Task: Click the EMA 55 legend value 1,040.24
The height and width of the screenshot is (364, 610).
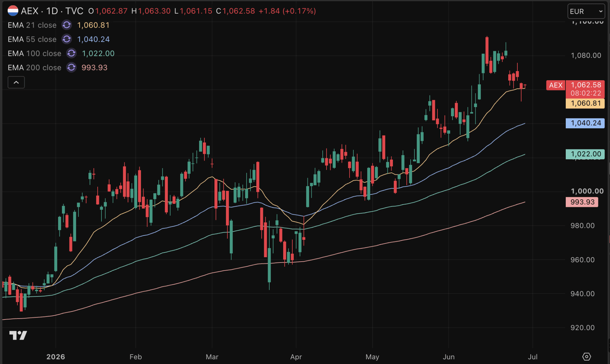Action: click(94, 39)
